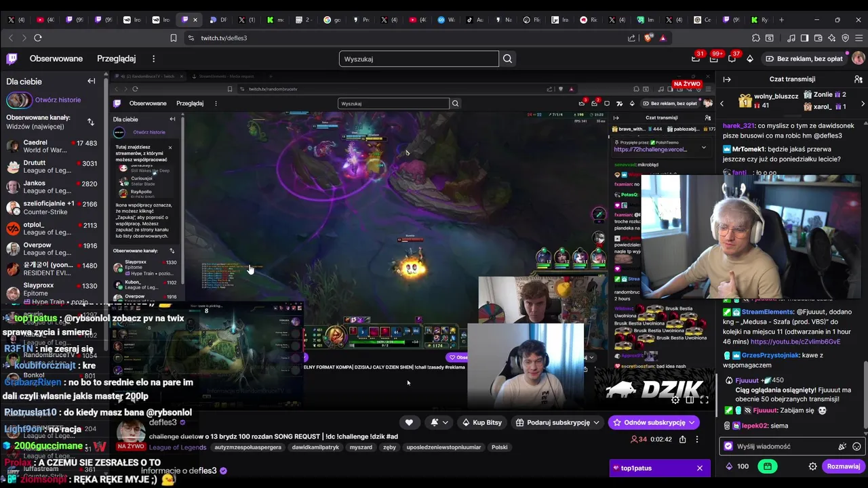This screenshot has width=868, height=488.
Task: Click the Brave Shields icon
Action: [648, 38]
